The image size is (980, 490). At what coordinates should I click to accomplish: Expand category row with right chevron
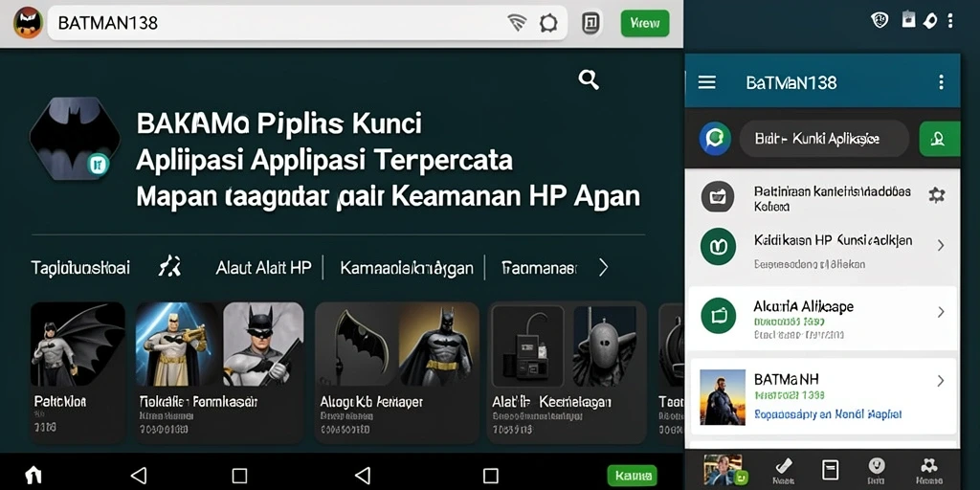pos(603,268)
